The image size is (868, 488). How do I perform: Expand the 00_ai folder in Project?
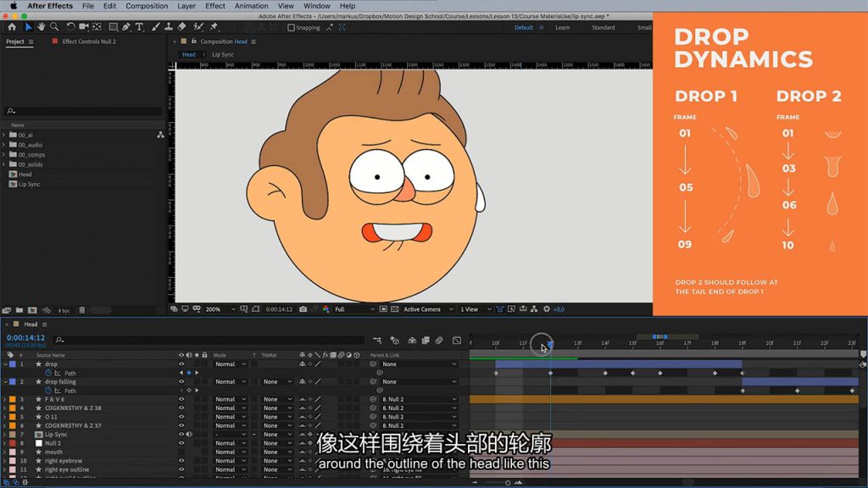[4, 135]
